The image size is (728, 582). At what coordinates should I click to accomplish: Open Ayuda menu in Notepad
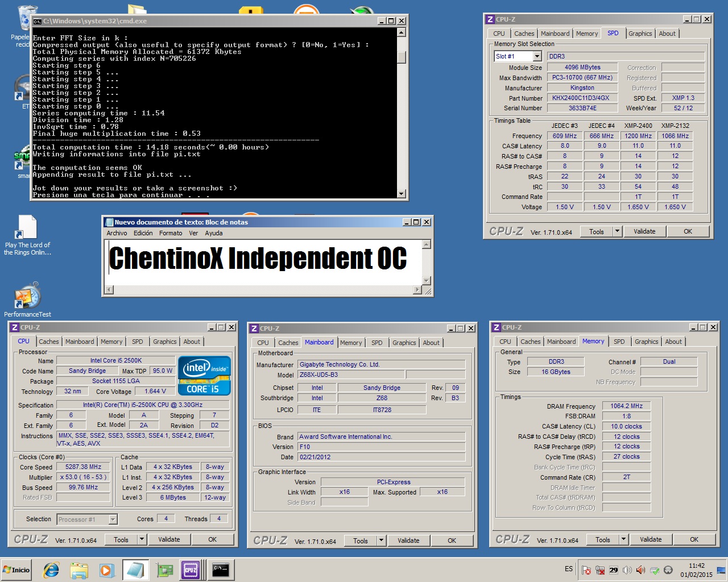214,233
